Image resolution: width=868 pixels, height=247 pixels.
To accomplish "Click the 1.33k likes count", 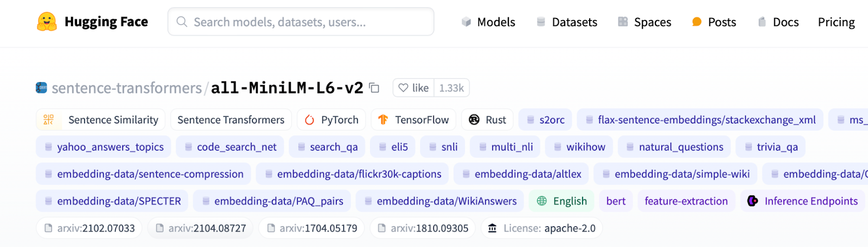I will pos(451,88).
